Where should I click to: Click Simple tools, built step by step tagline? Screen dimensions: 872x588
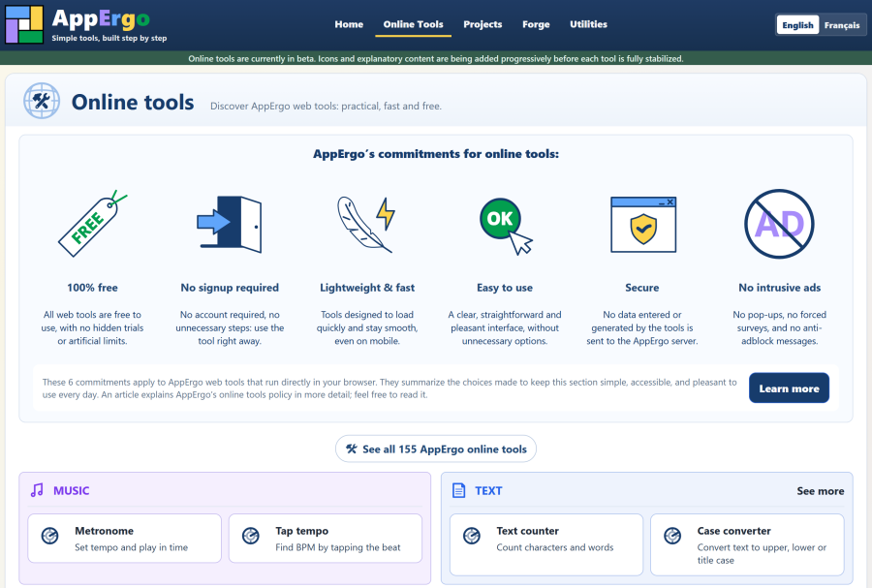coord(109,39)
